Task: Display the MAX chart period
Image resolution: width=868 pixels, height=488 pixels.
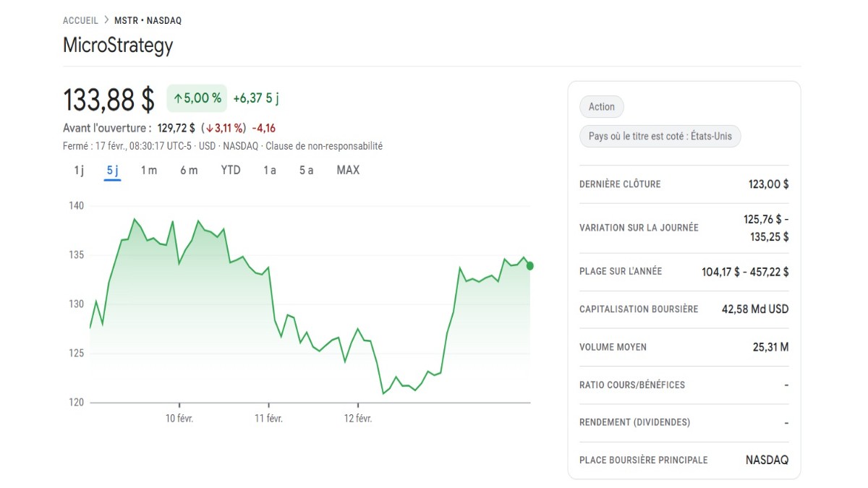Action: tap(348, 170)
